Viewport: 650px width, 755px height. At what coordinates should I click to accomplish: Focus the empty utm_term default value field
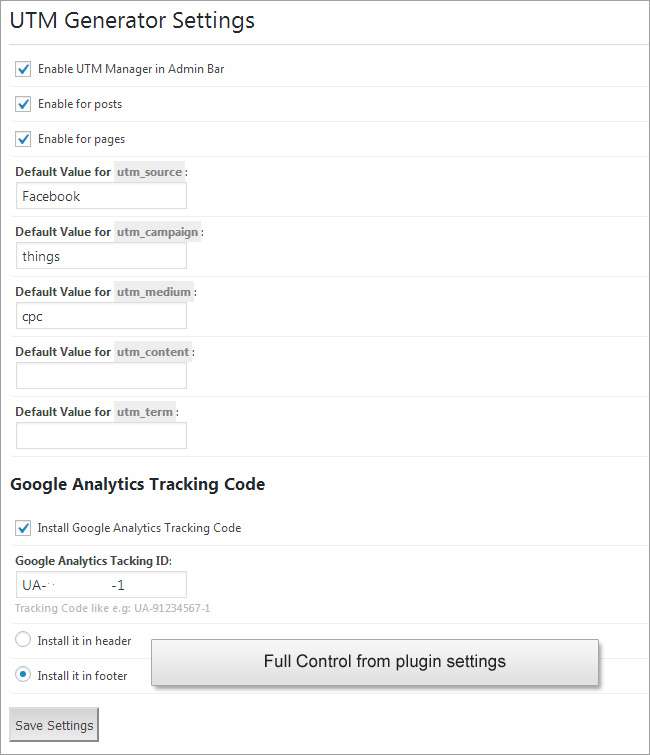101,436
